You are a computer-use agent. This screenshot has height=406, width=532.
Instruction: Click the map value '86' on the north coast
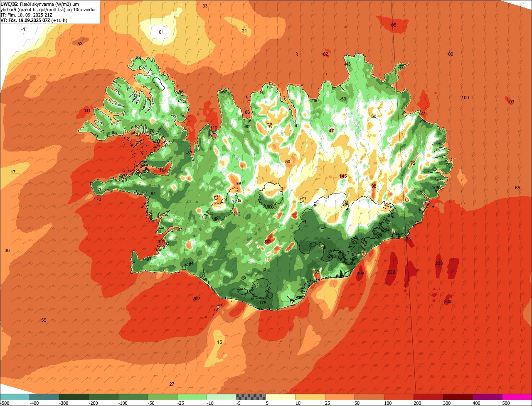pos(247,112)
